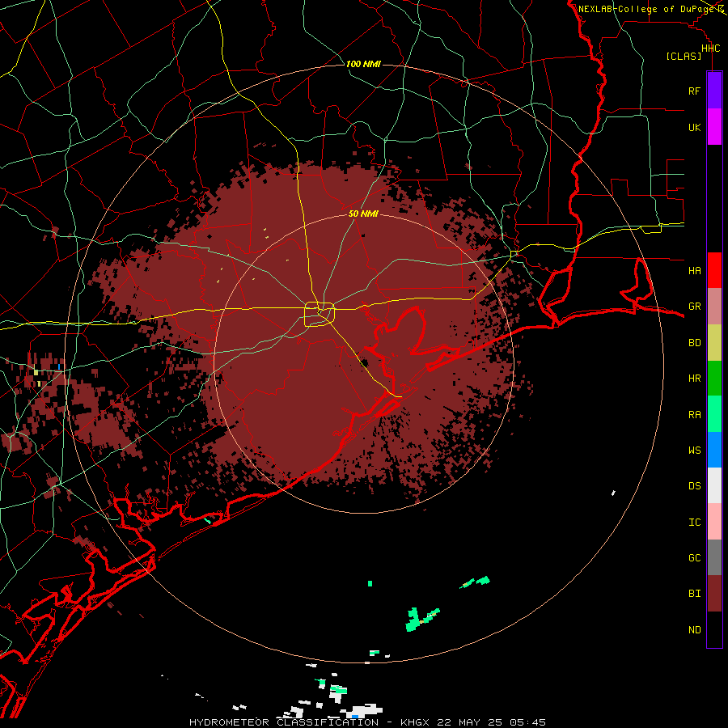Viewport: 728px width, 728px height.
Task: Click the 'BD' legend label
Action: click(694, 343)
